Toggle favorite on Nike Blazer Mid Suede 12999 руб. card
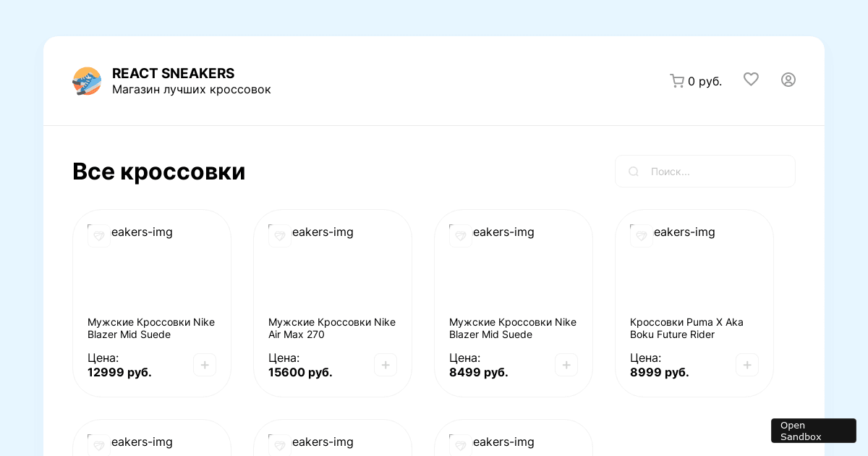Viewport: 868px width, 456px height. coord(99,236)
